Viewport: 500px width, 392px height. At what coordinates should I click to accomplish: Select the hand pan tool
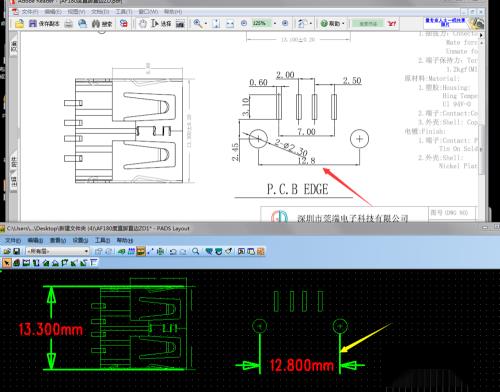point(143,24)
